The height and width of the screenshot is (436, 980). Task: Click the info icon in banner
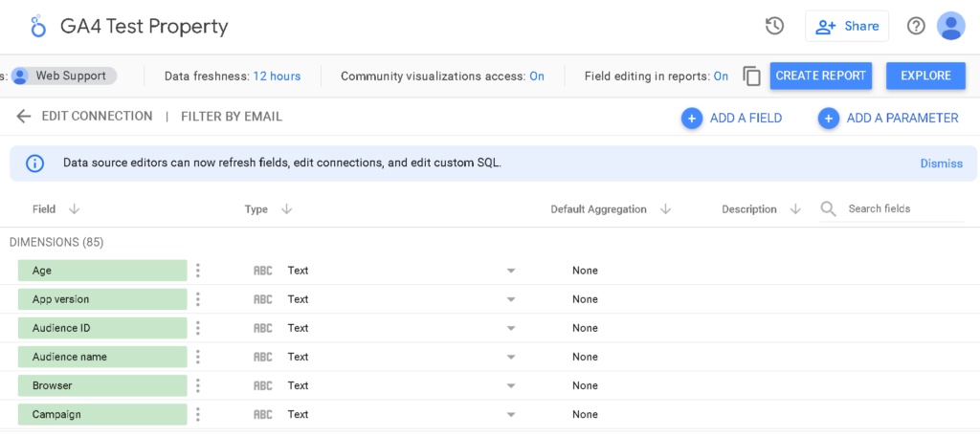click(35, 163)
